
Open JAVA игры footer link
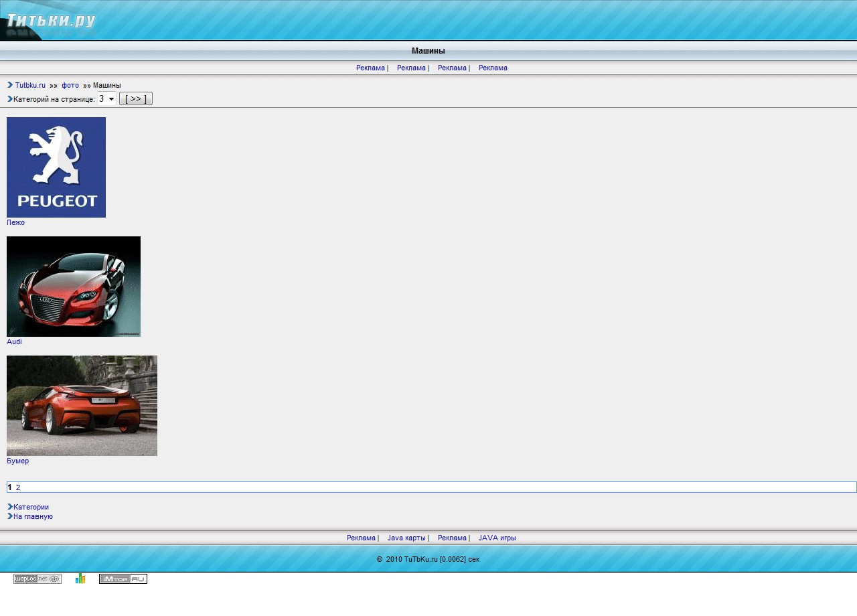pos(497,538)
